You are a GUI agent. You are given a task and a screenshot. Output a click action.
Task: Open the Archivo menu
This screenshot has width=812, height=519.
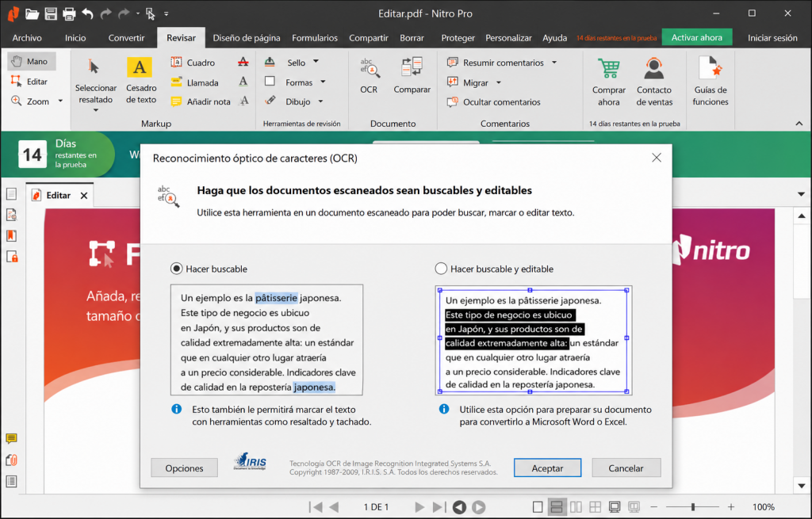click(27, 38)
